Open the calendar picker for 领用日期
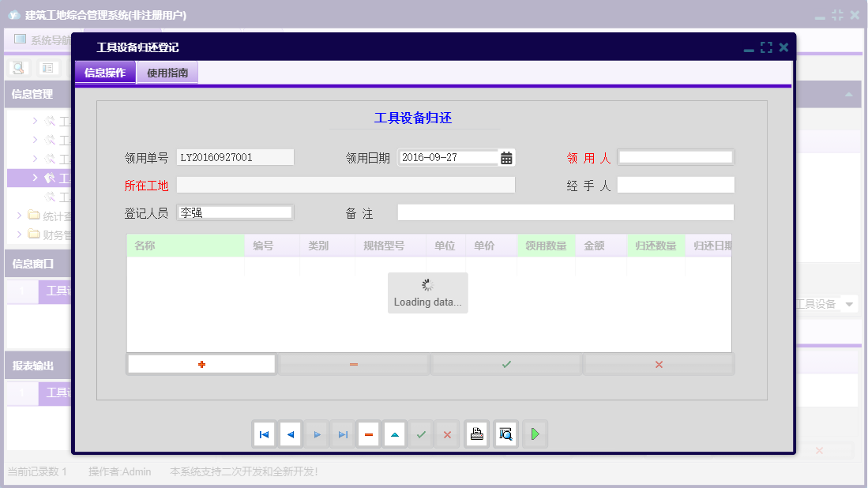This screenshot has width=868, height=488. [505, 157]
